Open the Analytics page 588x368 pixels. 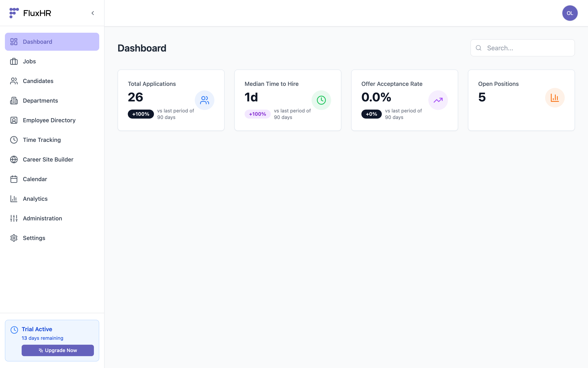point(52,199)
